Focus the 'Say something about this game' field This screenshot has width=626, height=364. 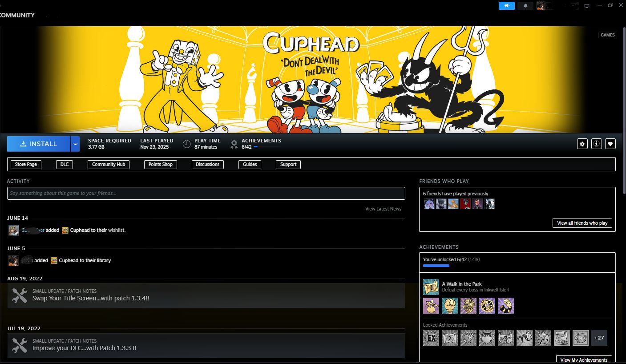pyautogui.click(x=206, y=193)
